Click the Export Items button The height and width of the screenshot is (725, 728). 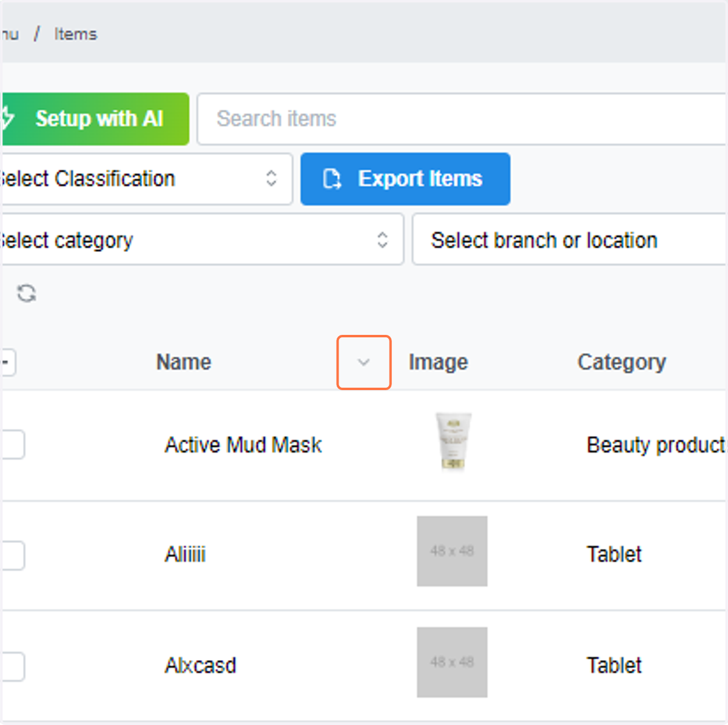(405, 179)
